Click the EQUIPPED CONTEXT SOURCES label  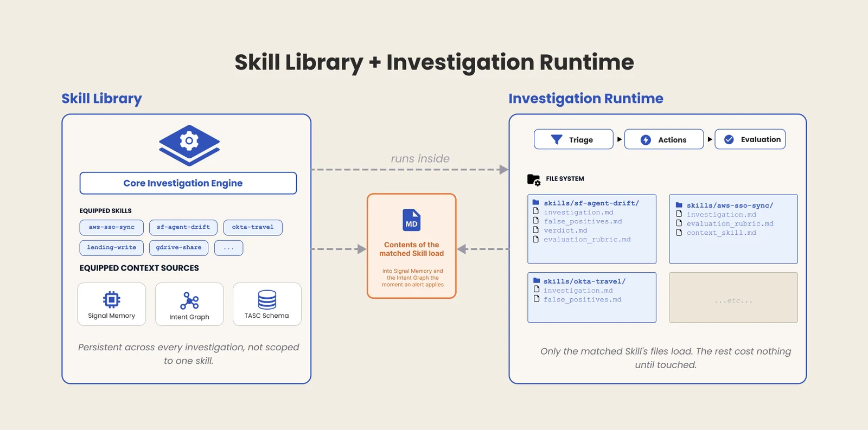139,268
